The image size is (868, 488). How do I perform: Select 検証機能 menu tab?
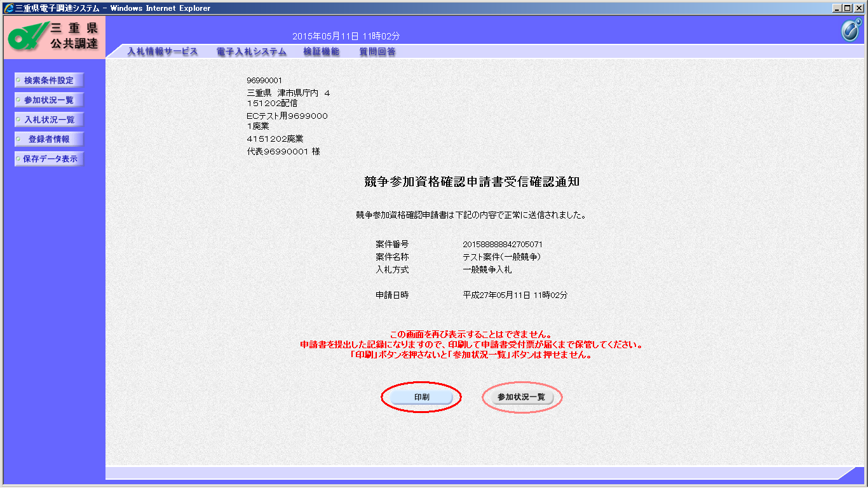[322, 51]
